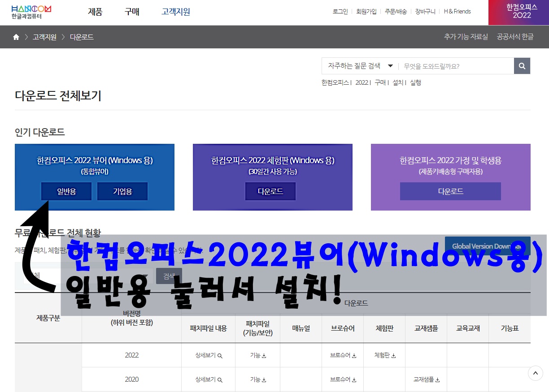Click the 매뉴얼 column header

301,328
